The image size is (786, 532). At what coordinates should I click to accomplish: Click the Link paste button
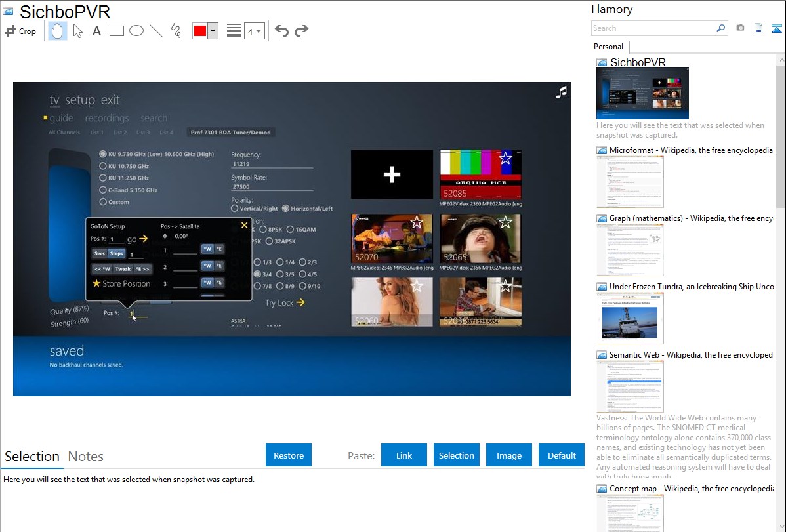pyautogui.click(x=404, y=455)
